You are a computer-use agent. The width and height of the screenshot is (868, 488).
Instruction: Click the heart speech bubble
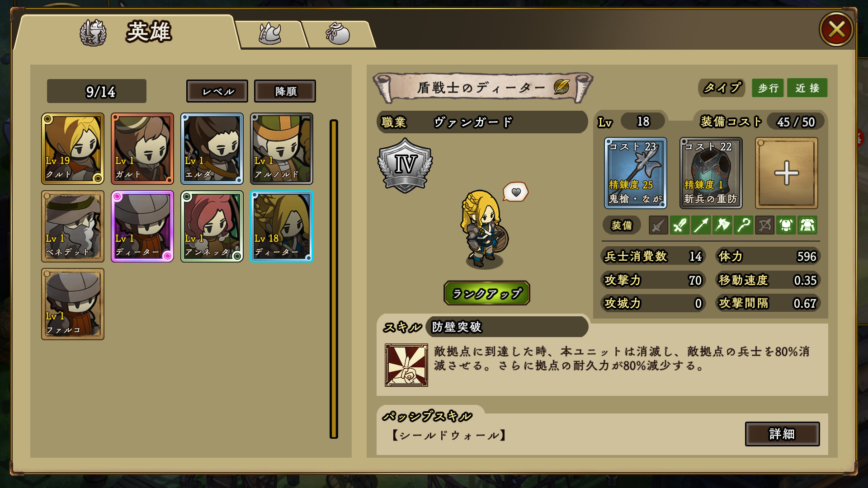pos(516,192)
